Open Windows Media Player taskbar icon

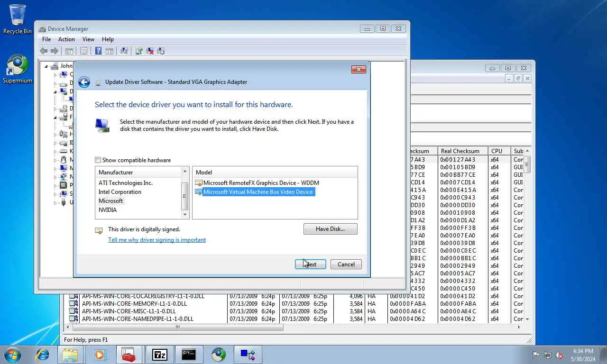(x=100, y=355)
